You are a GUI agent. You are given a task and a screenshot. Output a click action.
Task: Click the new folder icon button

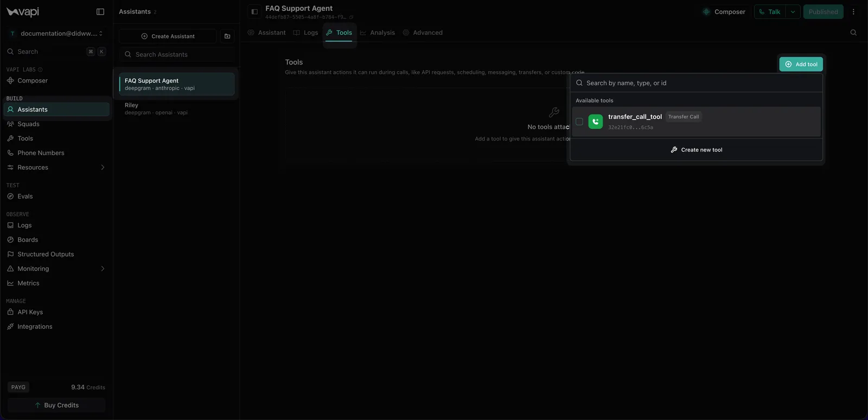click(227, 36)
